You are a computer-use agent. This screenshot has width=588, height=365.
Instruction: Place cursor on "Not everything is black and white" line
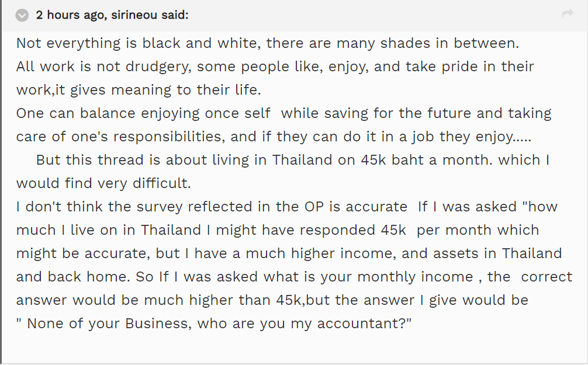tap(267, 43)
